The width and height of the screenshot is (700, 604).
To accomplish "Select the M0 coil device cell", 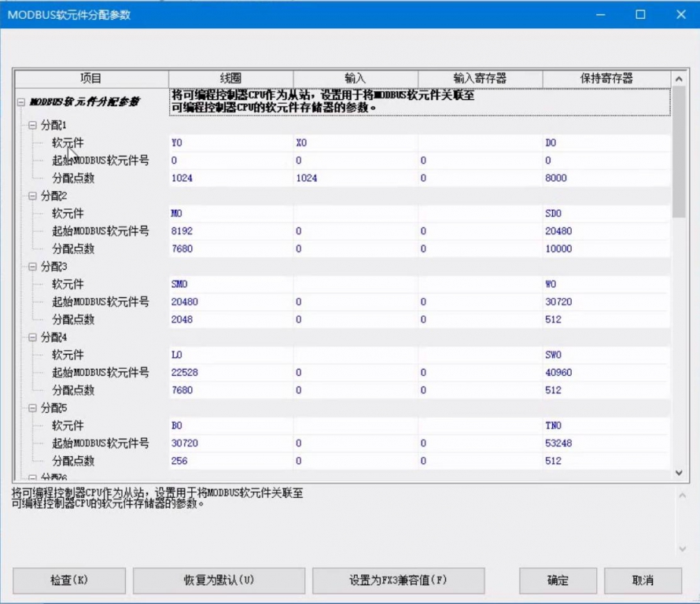I will [230, 213].
